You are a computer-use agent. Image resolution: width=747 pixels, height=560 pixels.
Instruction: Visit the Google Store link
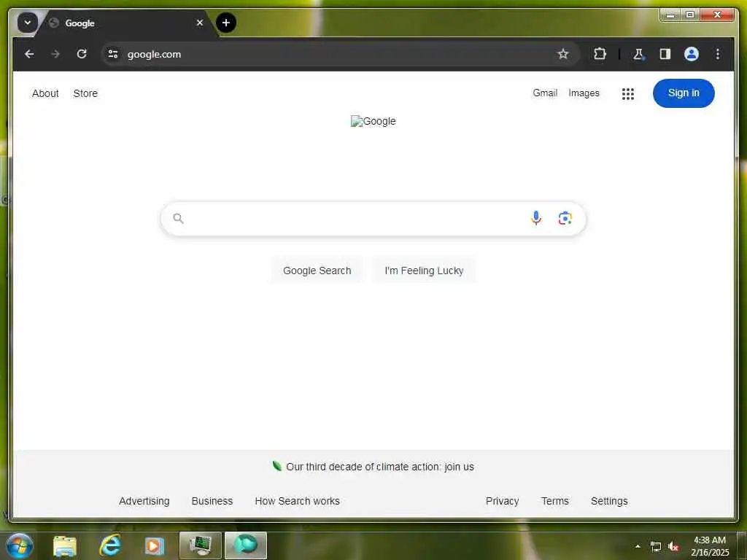click(85, 93)
